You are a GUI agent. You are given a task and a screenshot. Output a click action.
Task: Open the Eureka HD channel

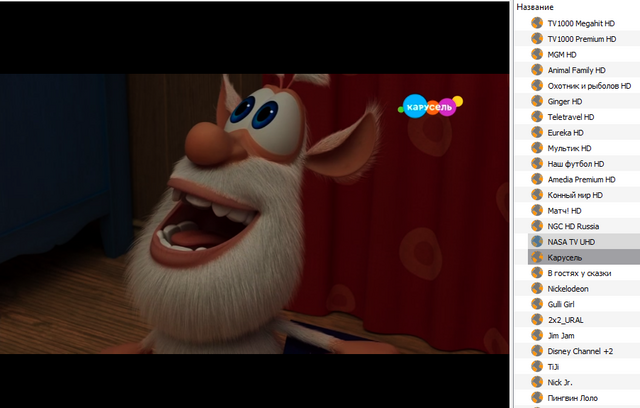(x=565, y=133)
